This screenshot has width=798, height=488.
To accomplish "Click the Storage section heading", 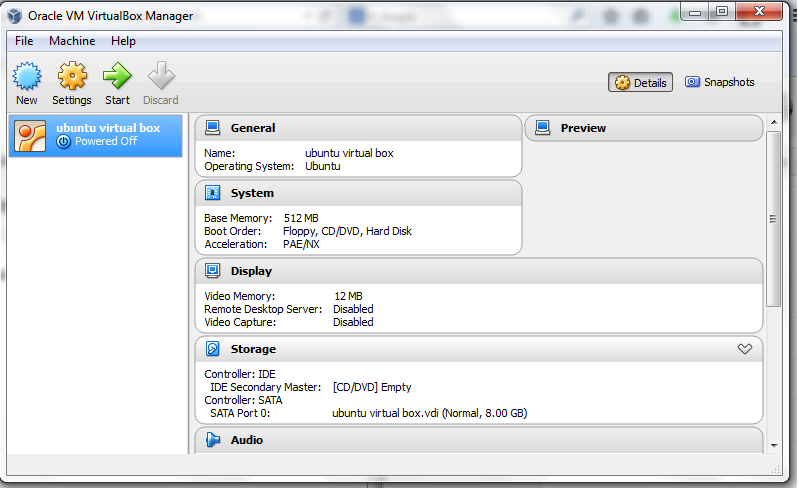I will 253,349.
